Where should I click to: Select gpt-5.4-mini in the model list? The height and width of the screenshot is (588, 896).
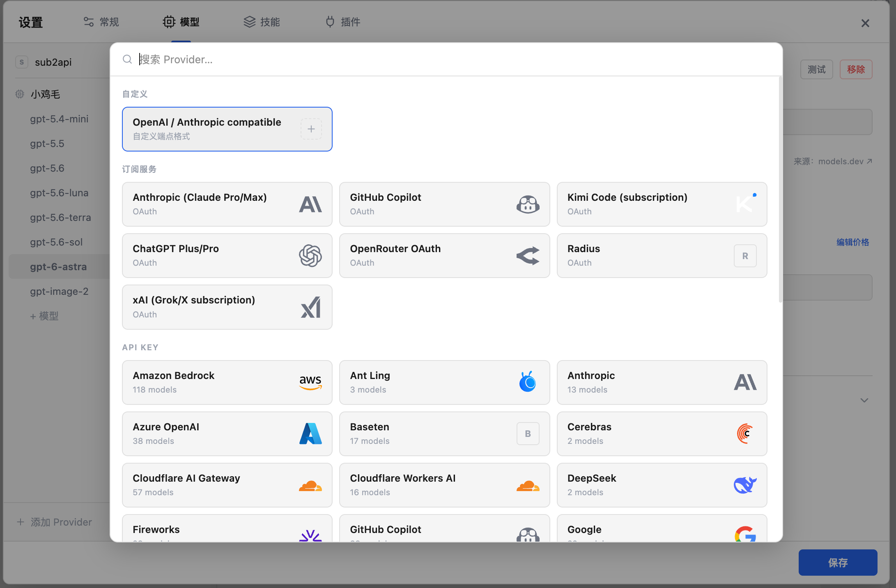point(59,119)
